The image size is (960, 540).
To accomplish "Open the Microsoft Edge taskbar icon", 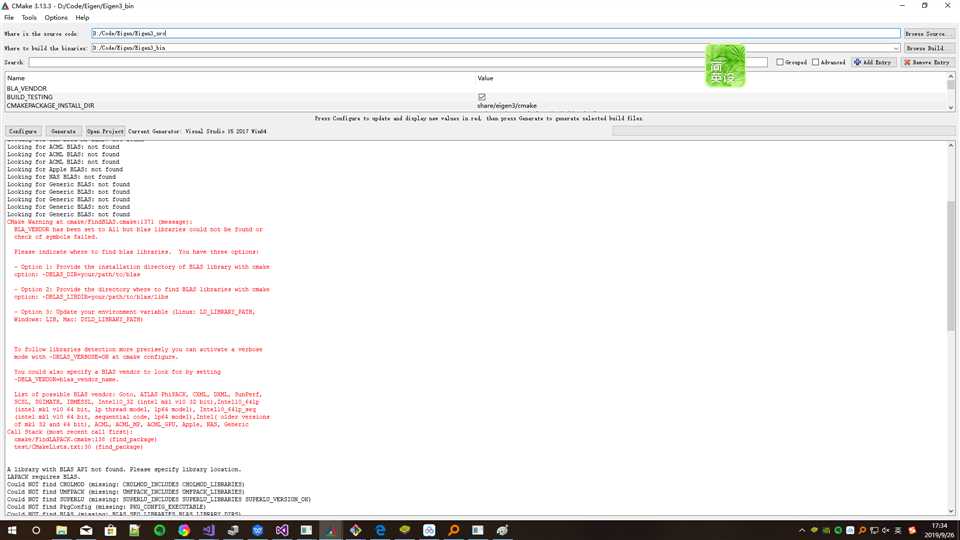I will point(380,530).
